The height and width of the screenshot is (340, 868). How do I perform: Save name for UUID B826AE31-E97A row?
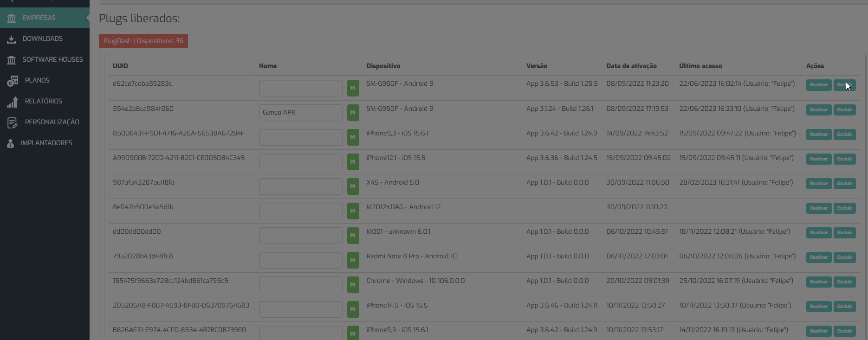coord(353,333)
